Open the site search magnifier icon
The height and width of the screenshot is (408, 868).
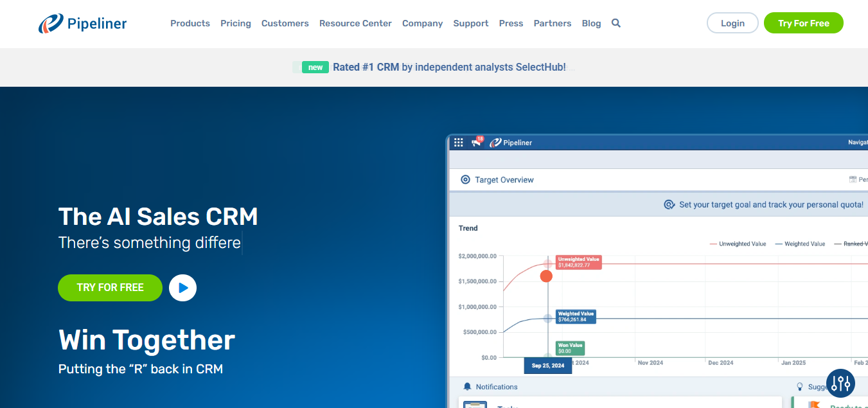616,23
